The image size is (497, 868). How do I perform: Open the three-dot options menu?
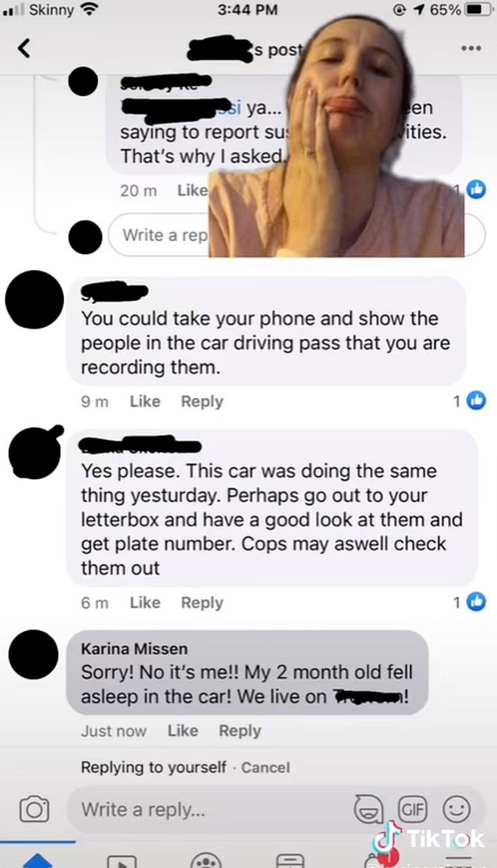point(471,48)
